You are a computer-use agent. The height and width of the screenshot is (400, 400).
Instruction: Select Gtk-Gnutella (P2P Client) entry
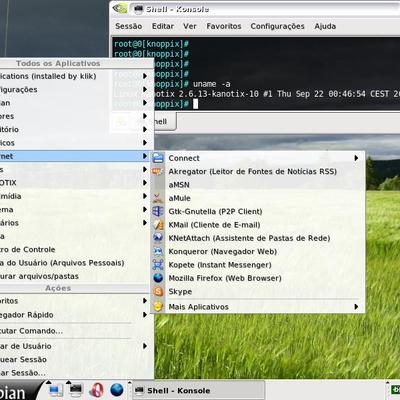coord(258,211)
